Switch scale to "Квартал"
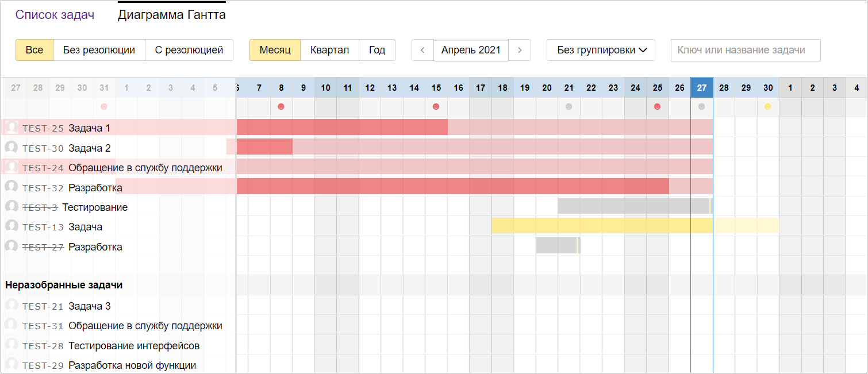 pos(330,50)
